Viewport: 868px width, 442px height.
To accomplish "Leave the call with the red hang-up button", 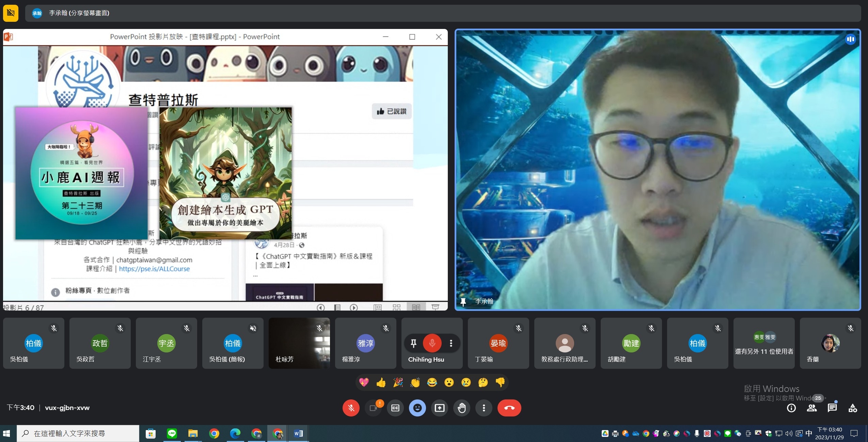I will (509, 408).
